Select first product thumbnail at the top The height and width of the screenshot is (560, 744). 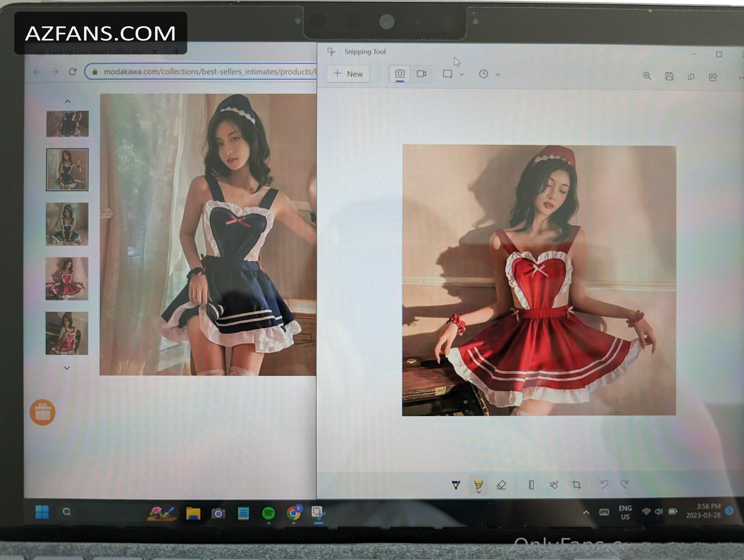tap(67, 124)
